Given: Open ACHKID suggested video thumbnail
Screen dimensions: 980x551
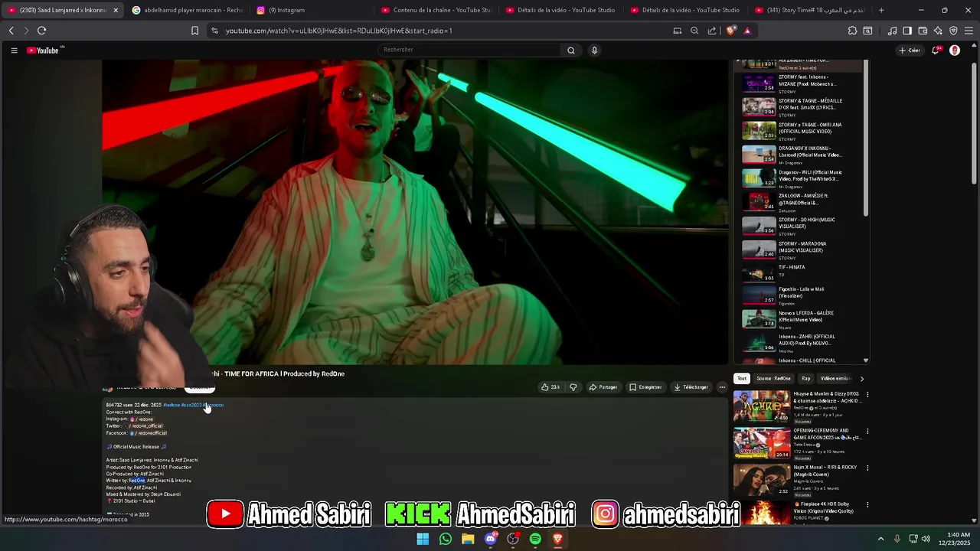Looking at the screenshot, I should tap(761, 406).
